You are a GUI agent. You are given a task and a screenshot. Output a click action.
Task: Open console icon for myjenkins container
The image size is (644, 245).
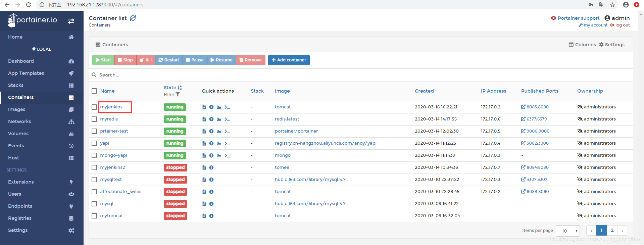click(227, 107)
